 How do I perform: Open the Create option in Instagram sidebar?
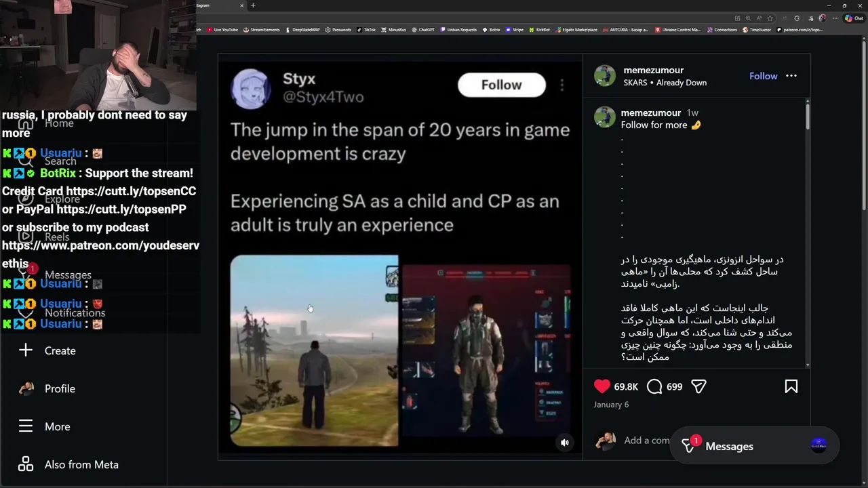[47, 350]
